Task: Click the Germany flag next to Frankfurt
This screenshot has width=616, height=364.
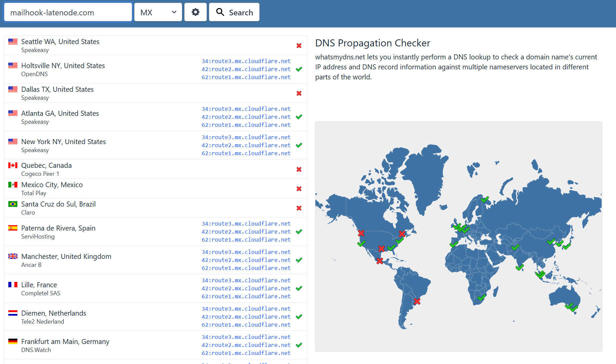Action: 13,342
